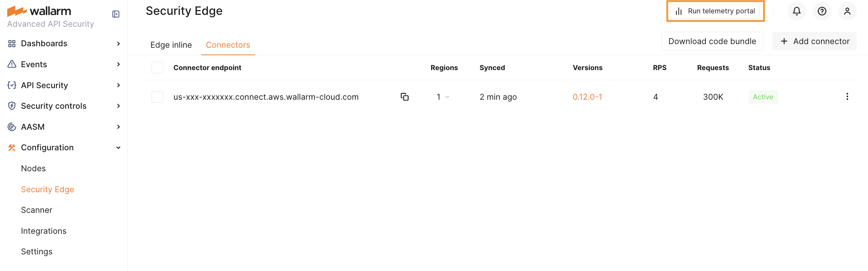Image resolution: width=868 pixels, height=271 pixels.
Task: Click the Add connector button
Action: [x=815, y=41]
